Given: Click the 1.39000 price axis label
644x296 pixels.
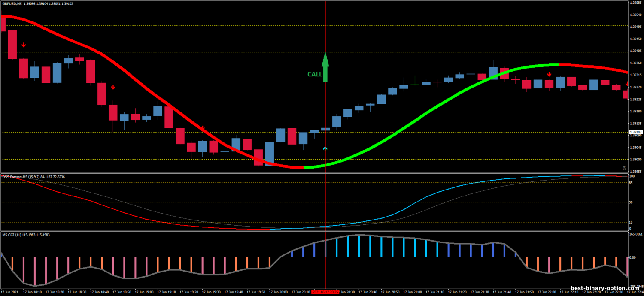Looking at the screenshot, I should click(x=635, y=159).
